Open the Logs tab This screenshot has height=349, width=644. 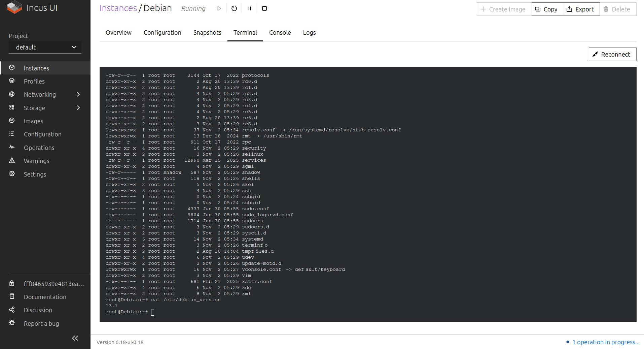(x=309, y=33)
